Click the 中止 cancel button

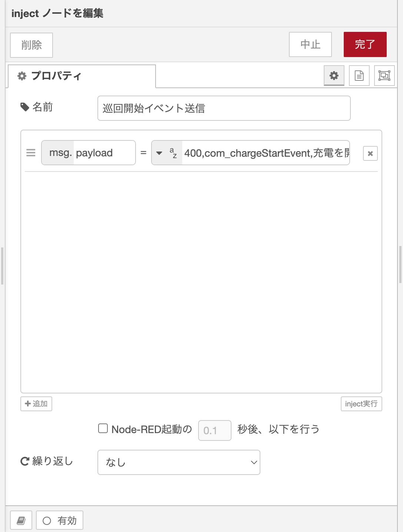pos(310,44)
